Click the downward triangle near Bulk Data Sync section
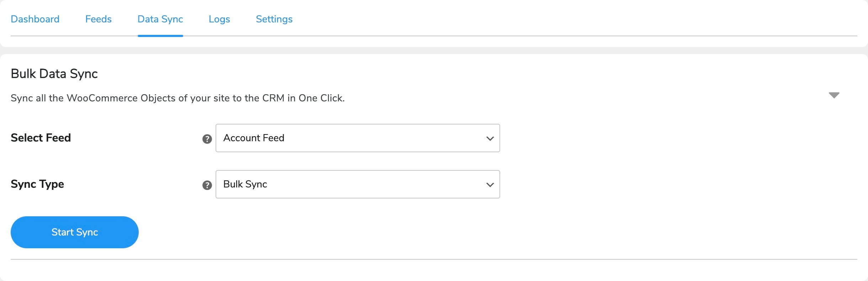 point(834,95)
